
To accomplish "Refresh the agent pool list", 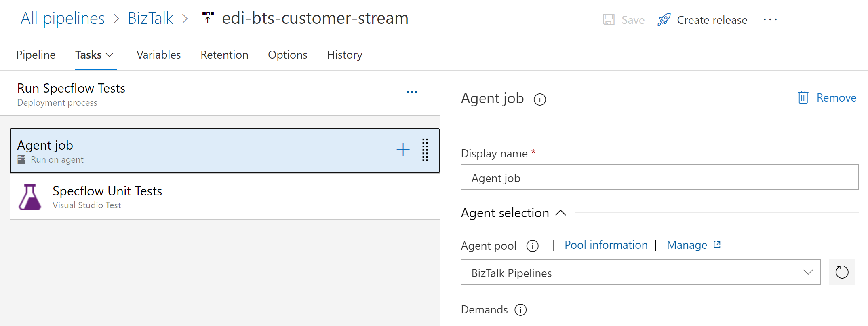I will click(x=842, y=272).
